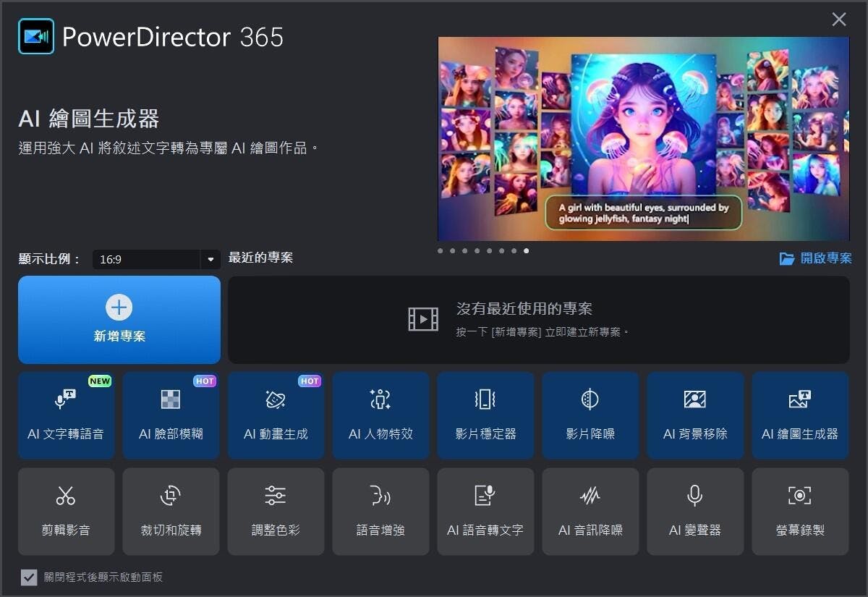
Task: Open AI 語音轉文字 tool
Action: click(x=485, y=512)
